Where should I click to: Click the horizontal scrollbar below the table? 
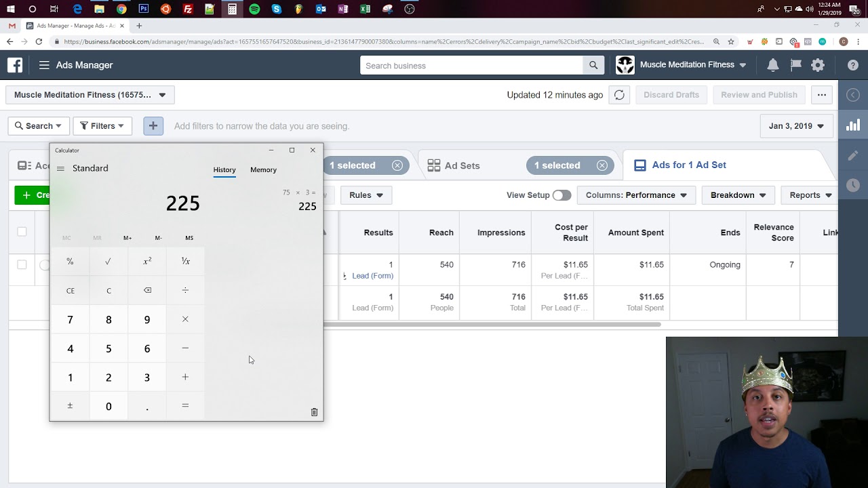(x=492, y=325)
